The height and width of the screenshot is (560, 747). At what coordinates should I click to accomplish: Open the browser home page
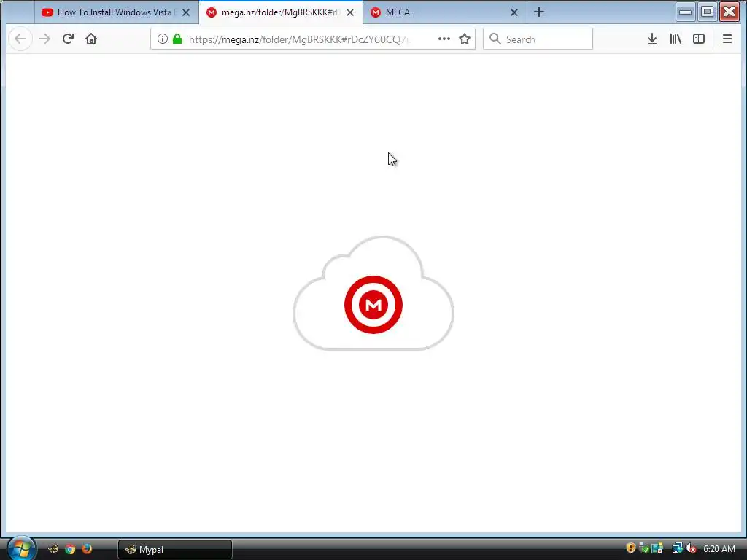pyautogui.click(x=91, y=39)
